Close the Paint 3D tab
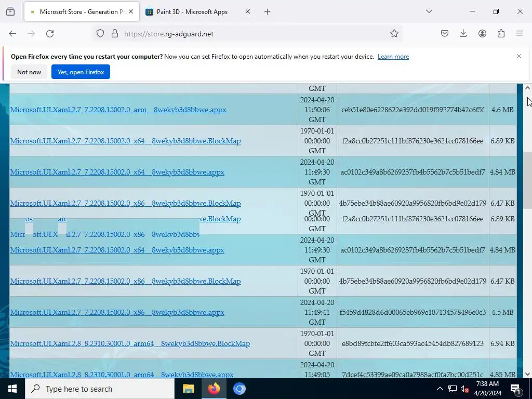 pos(248,11)
